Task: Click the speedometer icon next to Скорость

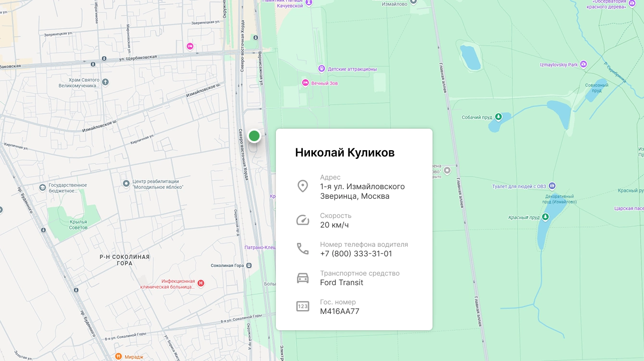Action: pyautogui.click(x=302, y=220)
